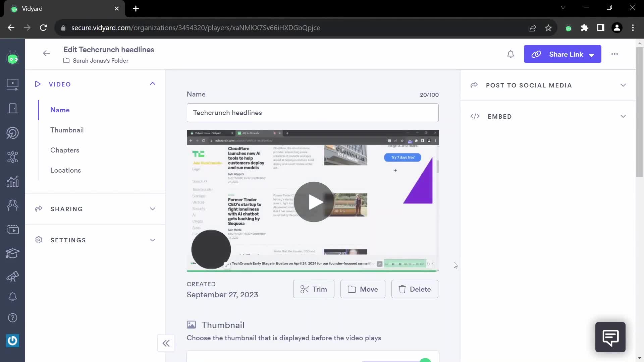Close the Vidyard browser tab
The width and height of the screenshot is (644, 362).
(x=116, y=9)
